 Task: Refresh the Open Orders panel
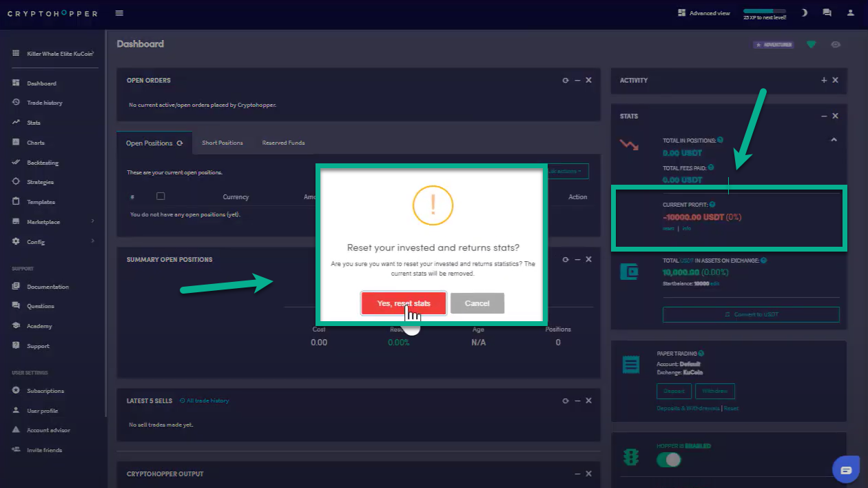coord(566,80)
